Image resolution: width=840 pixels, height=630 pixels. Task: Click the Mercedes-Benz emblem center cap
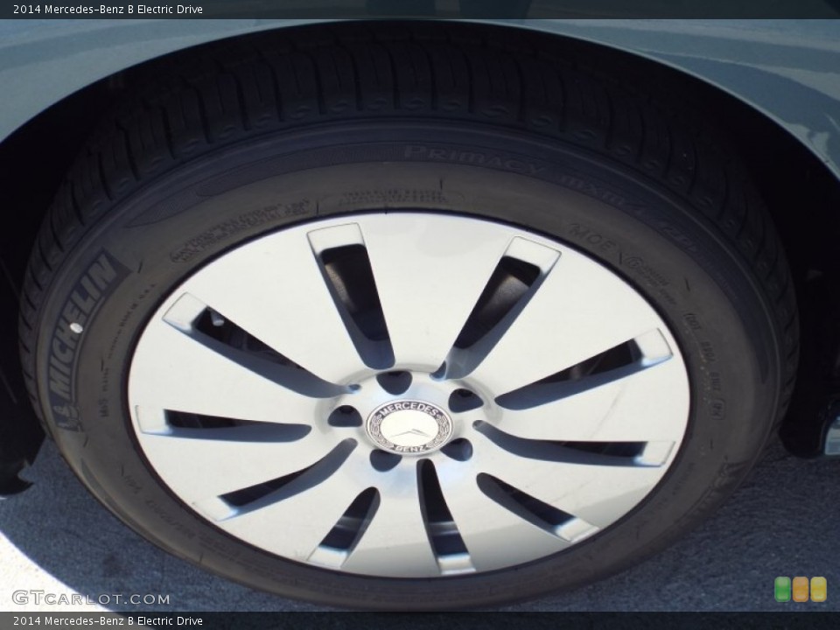(x=408, y=427)
